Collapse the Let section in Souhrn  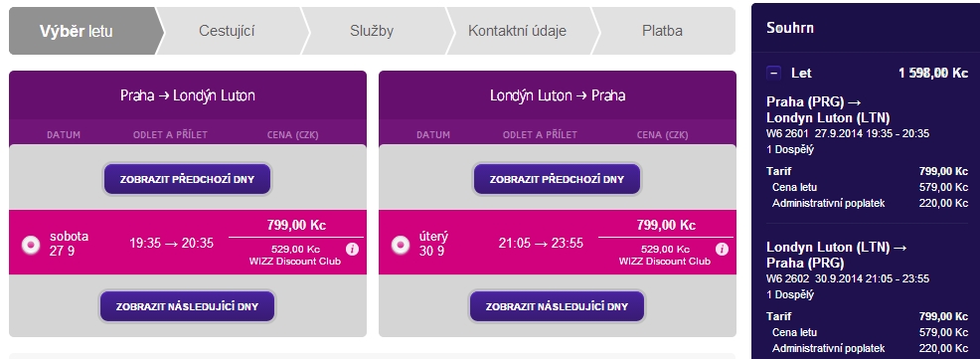773,74
